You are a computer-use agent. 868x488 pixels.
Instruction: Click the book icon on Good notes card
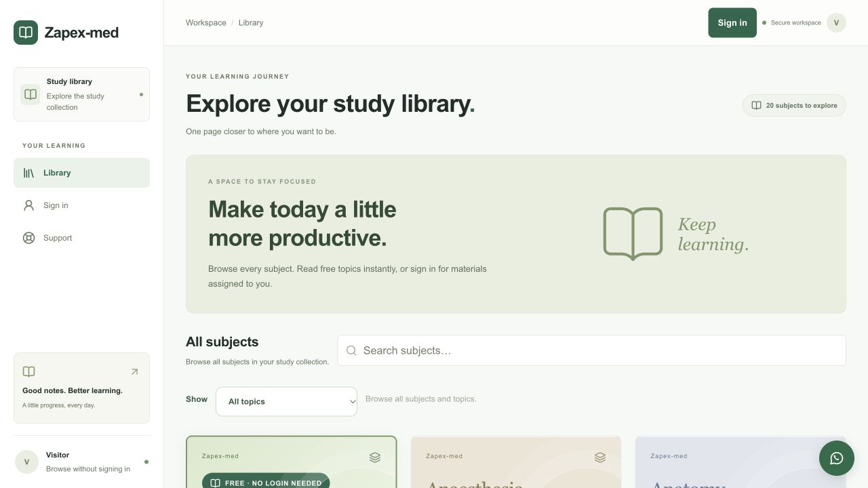pyautogui.click(x=28, y=371)
